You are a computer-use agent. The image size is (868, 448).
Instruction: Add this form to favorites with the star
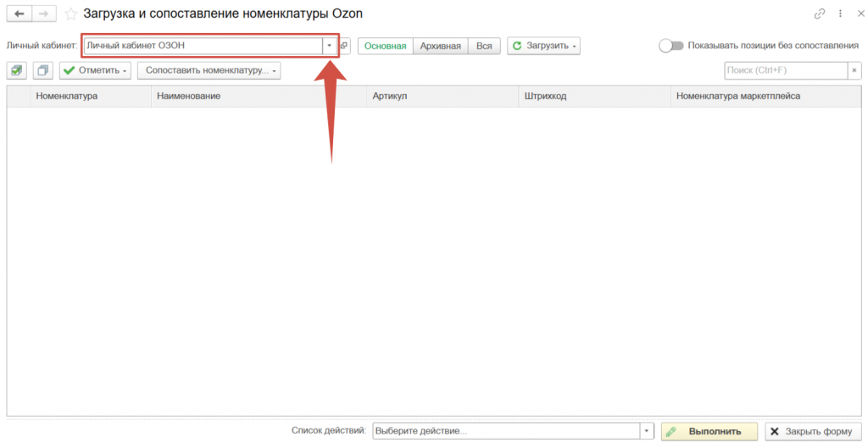coord(71,14)
